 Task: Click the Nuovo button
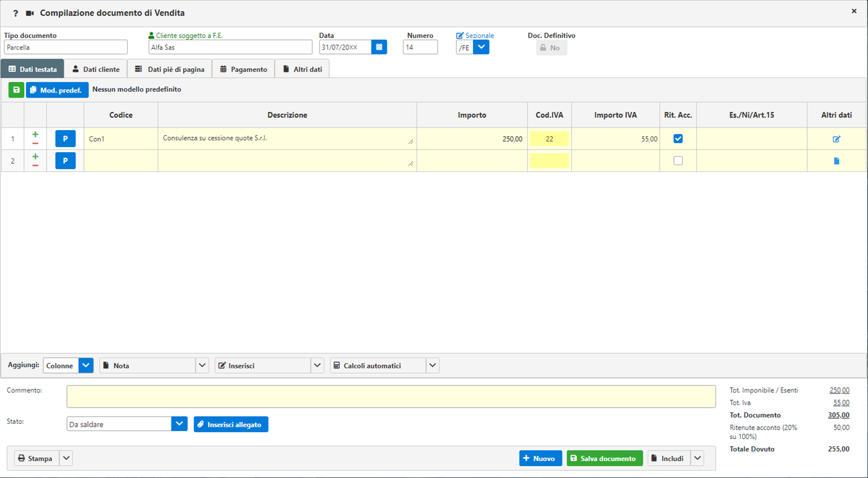click(x=541, y=458)
